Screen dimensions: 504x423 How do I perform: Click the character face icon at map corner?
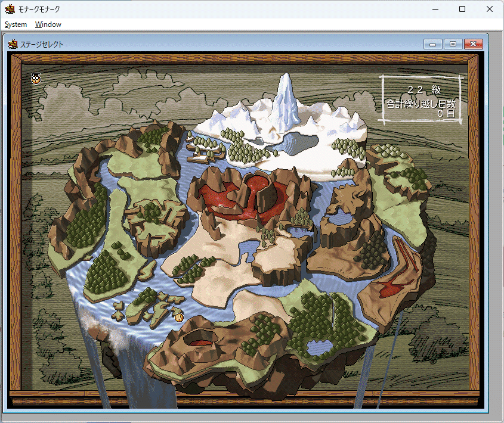pos(36,78)
